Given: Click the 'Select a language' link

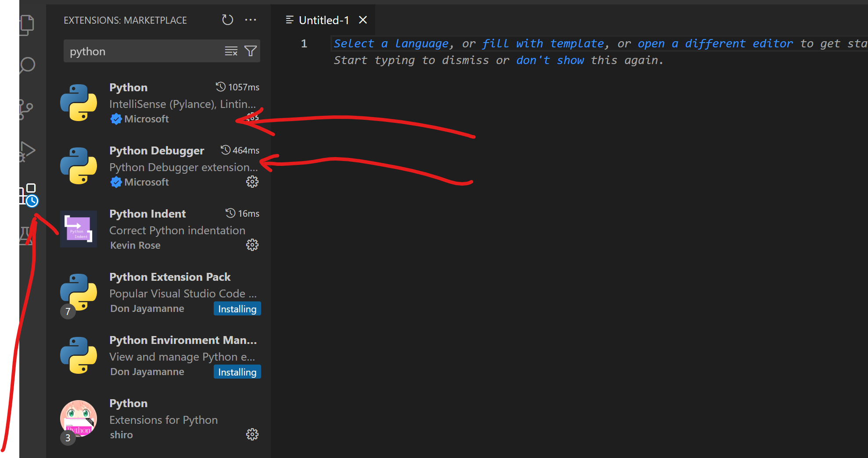Looking at the screenshot, I should click(x=391, y=43).
